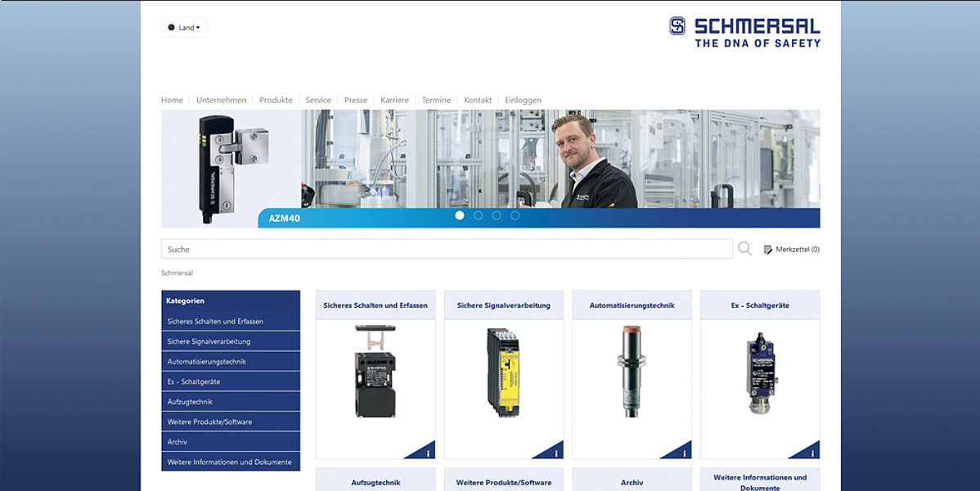The width and height of the screenshot is (980, 491).
Task: Click the Suche search input field
Action: click(x=447, y=249)
